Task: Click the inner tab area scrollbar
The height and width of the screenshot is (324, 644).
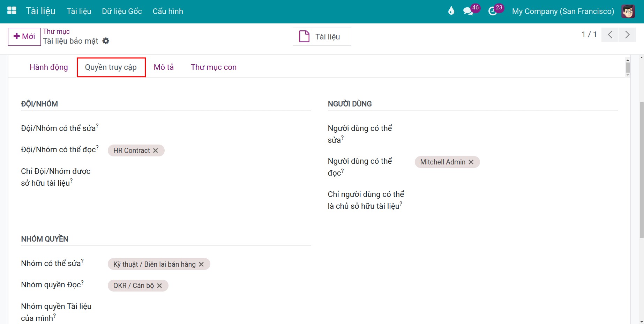Action: pos(628,67)
